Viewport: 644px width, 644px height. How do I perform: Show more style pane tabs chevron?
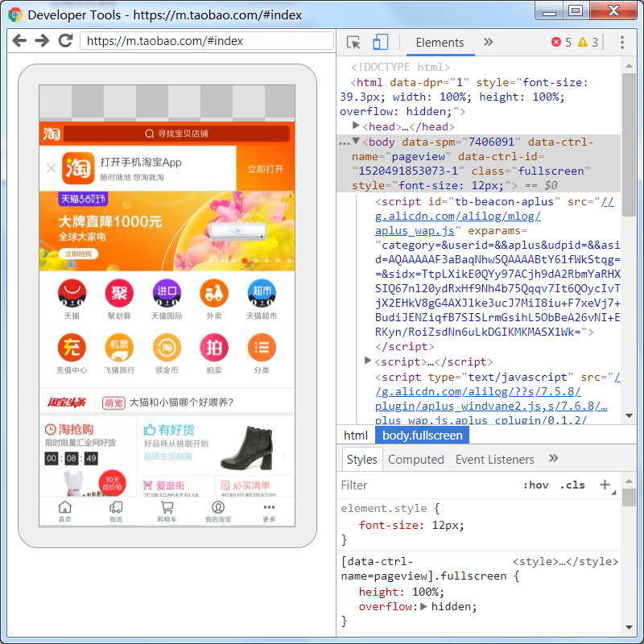(x=554, y=458)
